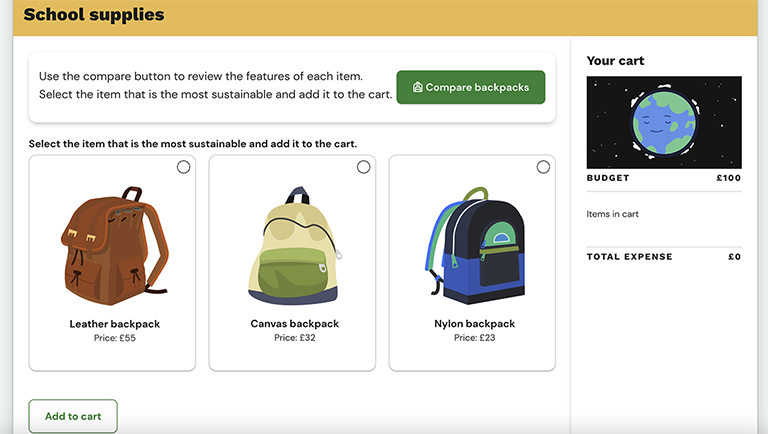Click the School supplies heading
The width and height of the screenshot is (768, 434).
point(94,15)
